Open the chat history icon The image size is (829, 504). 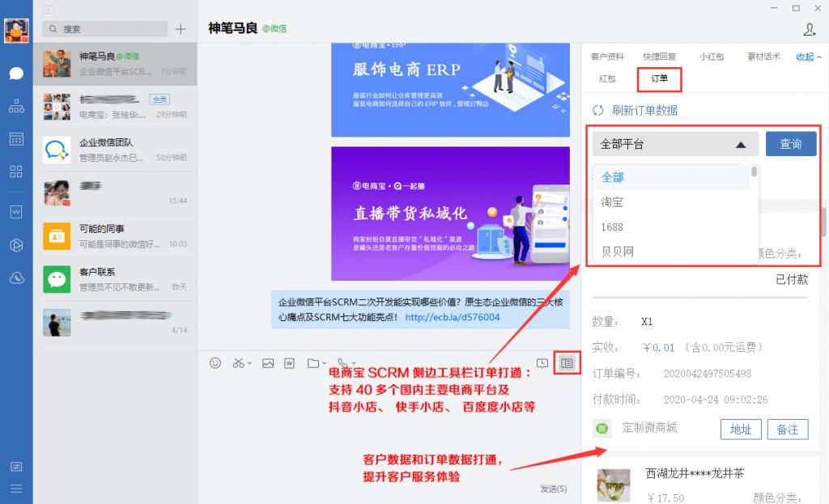pos(544,362)
